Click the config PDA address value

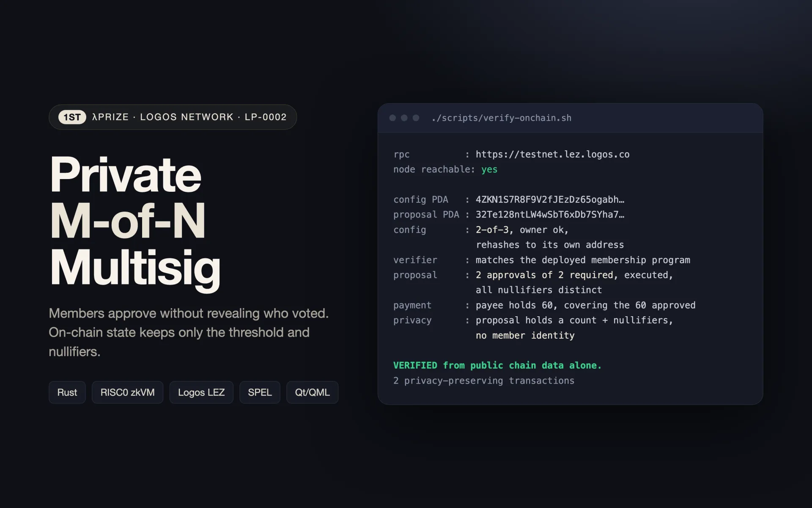pyautogui.click(x=550, y=200)
